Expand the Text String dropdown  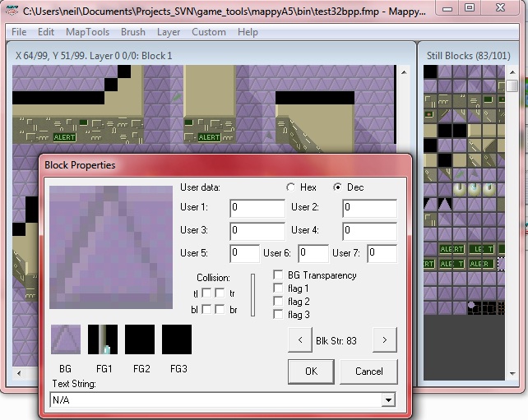point(388,400)
